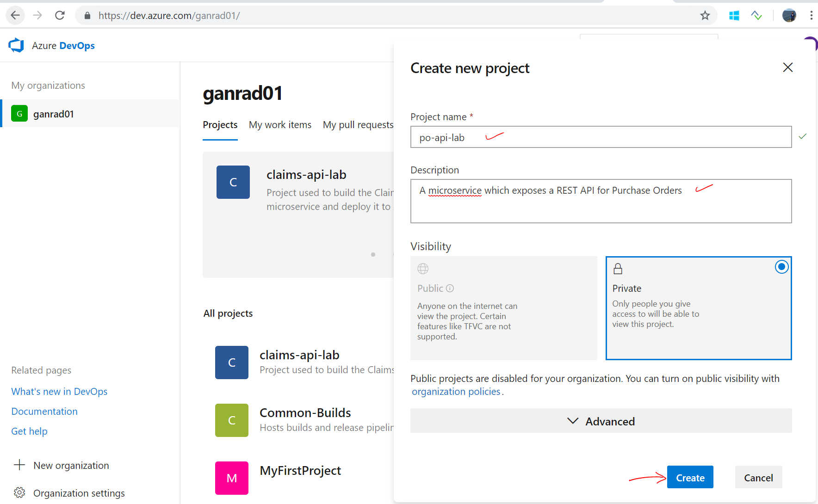This screenshot has height=504, width=818.
Task: Click the site lock icon in address bar
Action: 87,16
